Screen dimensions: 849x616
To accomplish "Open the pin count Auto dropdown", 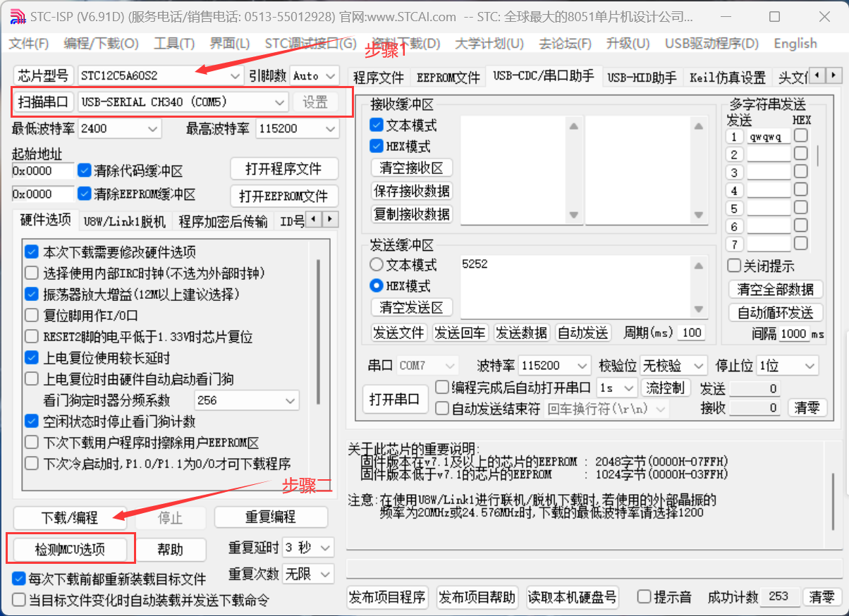I will point(331,75).
